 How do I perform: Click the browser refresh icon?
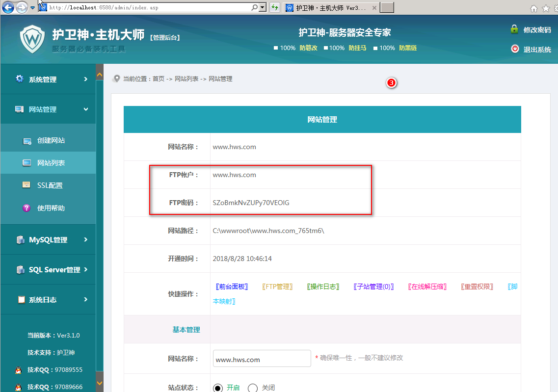click(275, 8)
